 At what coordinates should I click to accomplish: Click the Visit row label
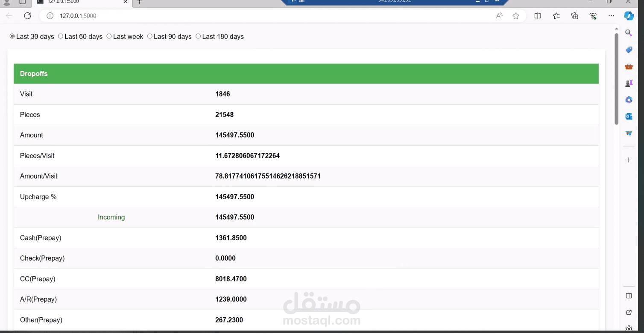[x=26, y=94]
